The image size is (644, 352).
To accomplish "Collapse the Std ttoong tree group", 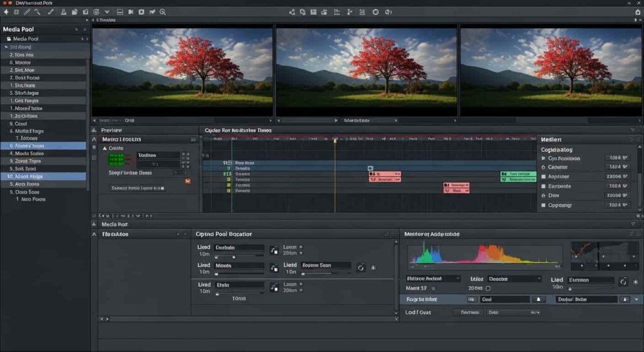I will point(6,47).
